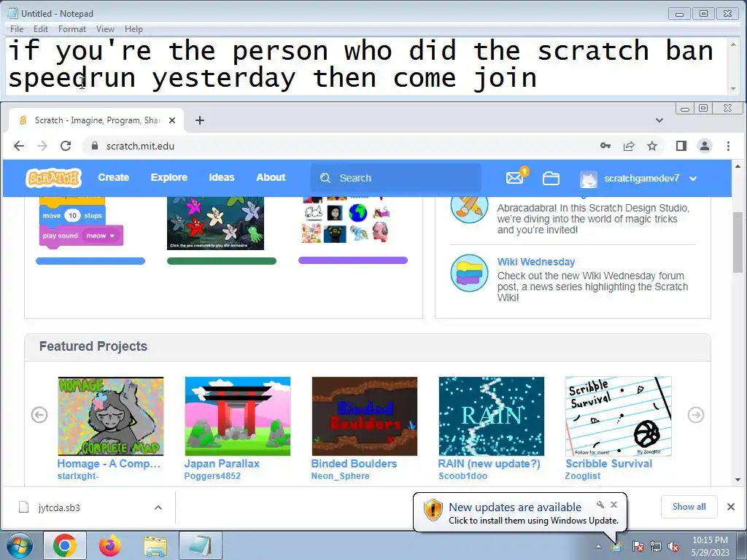Open Notepad's File menu
Viewport: 747px width, 560px height.
click(17, 29)
